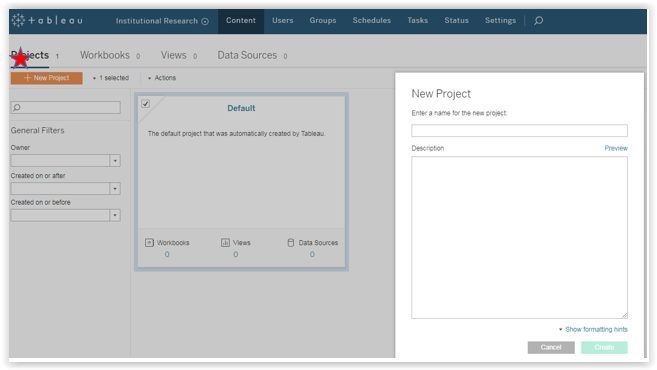This screenshot has height=370, width=657.
Task: Uncheck the Default project checkbox
Action: 145,103
